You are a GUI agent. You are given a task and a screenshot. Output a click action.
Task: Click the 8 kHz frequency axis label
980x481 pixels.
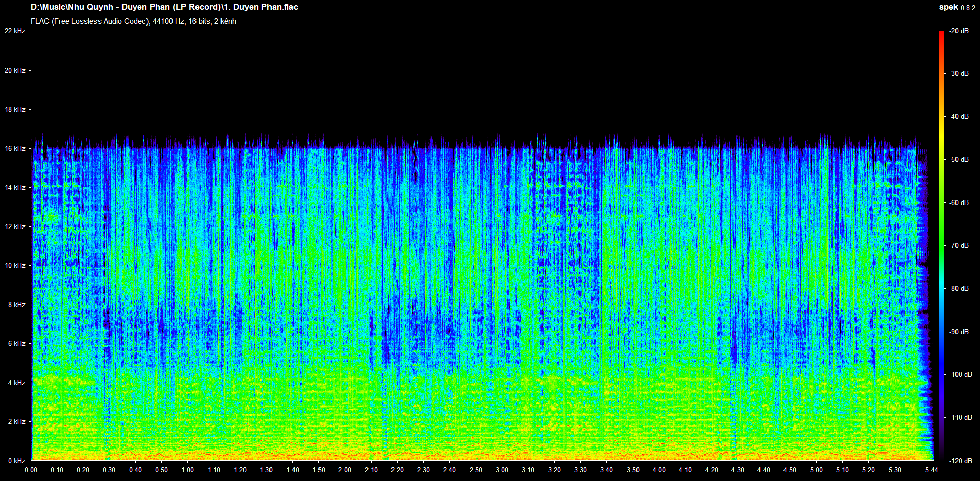[16, 305]
